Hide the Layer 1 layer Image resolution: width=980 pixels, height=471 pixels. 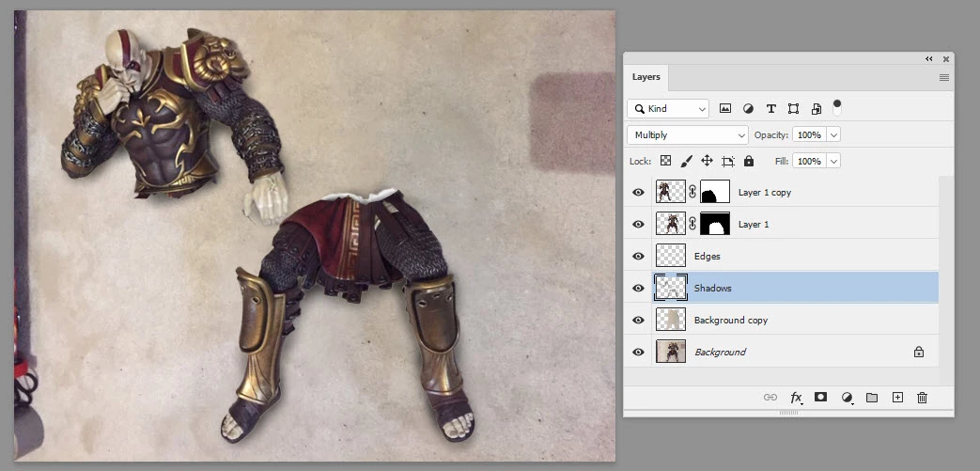pos(638,224)
